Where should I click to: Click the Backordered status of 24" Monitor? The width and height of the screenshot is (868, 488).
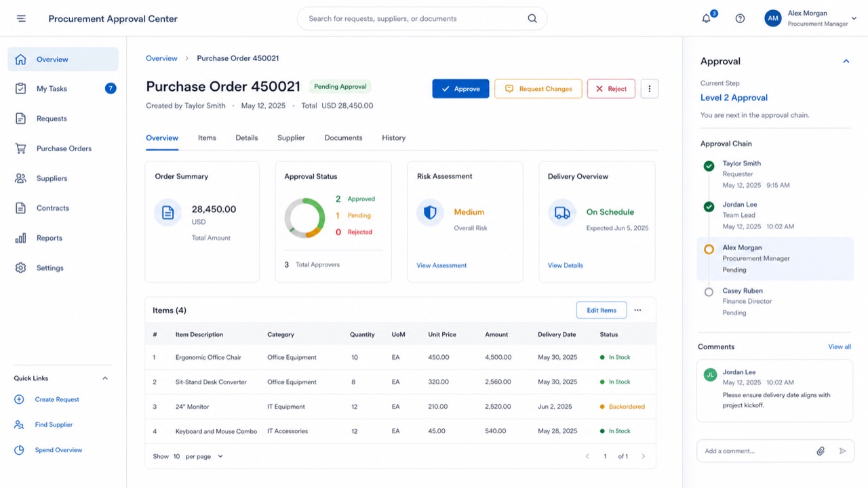pos(623,407)
